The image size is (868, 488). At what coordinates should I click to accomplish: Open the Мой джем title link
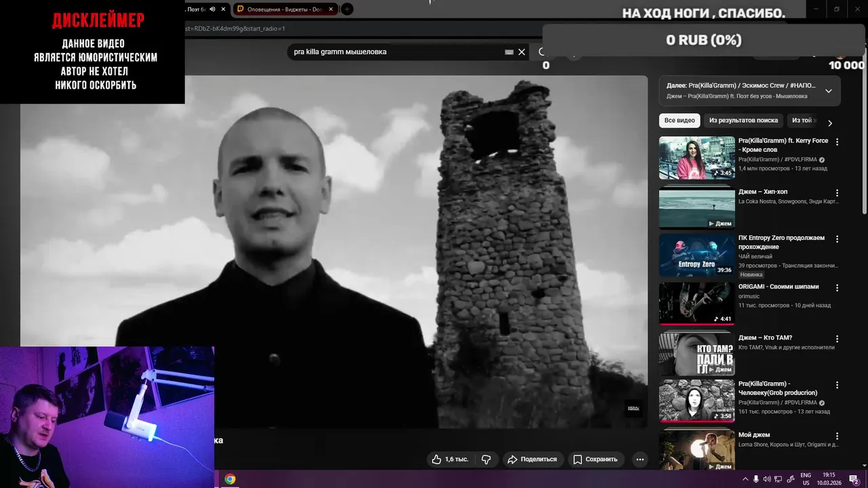754,435
